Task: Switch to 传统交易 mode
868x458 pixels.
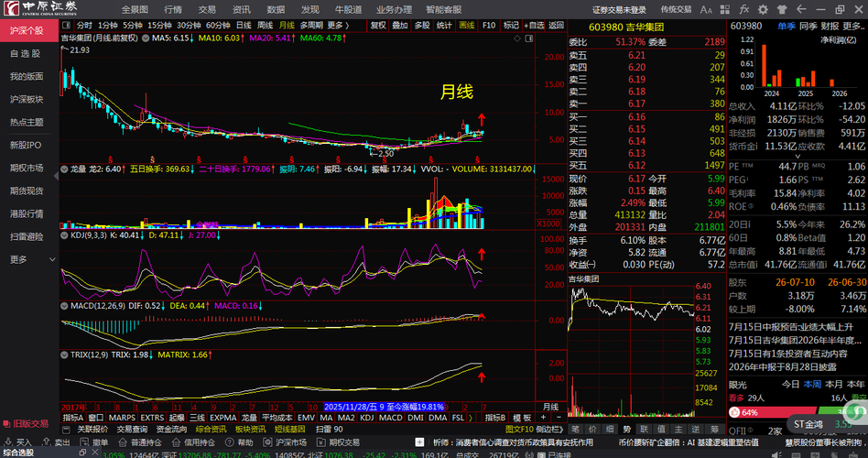Action: tap(676, 9)
